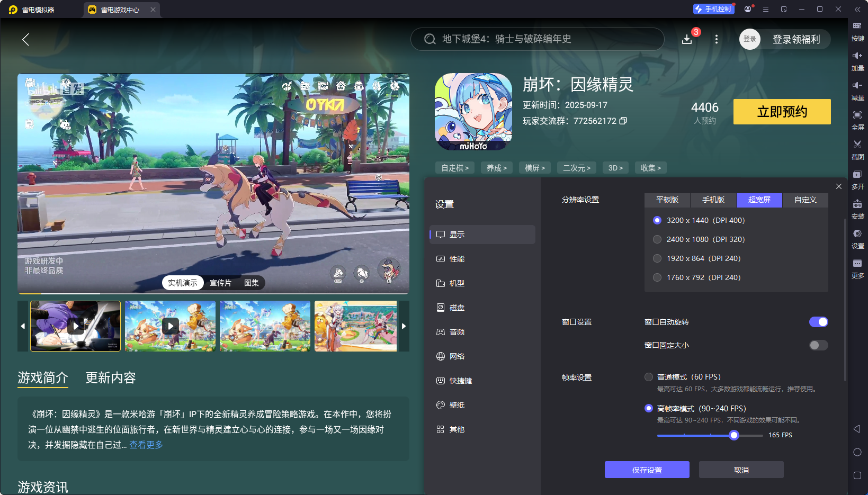
Task: Open the three-dot more menu
Action: 717,39
